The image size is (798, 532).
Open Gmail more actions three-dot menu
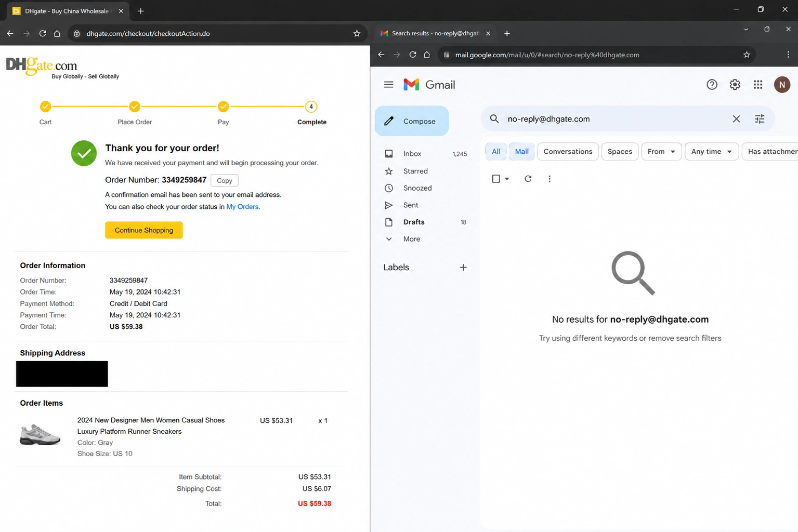550,179
